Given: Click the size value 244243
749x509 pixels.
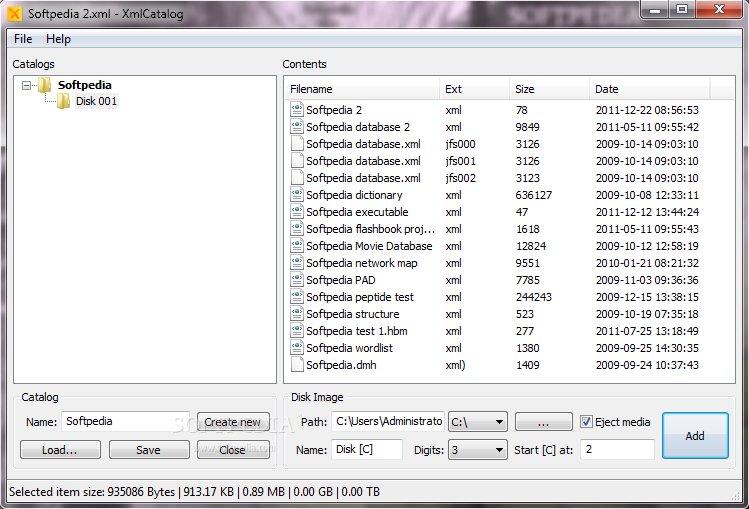Looking at the screenshot, I should (534, 297).
